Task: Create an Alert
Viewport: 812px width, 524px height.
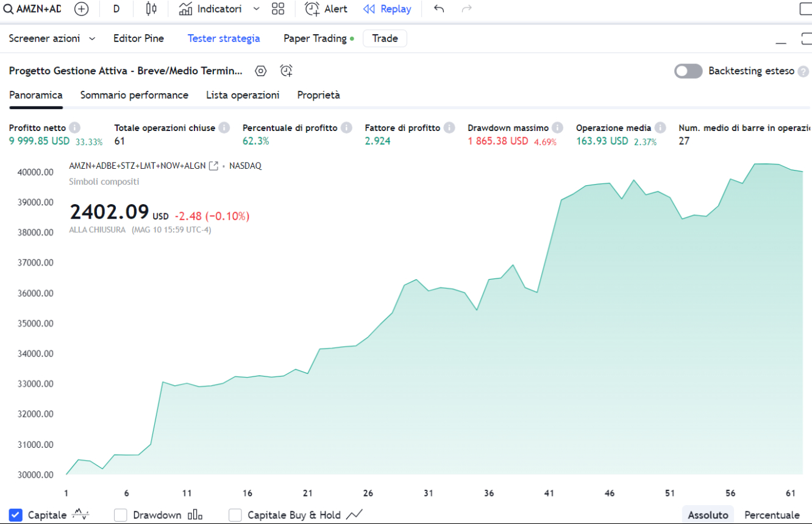Action: click(326, 9)
